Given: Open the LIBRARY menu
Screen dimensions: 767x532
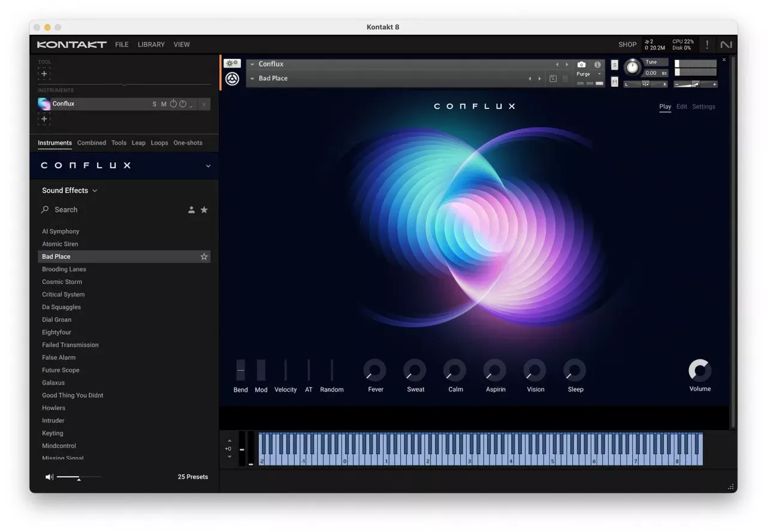Looking at the screenshot, I should coord(151,44).
